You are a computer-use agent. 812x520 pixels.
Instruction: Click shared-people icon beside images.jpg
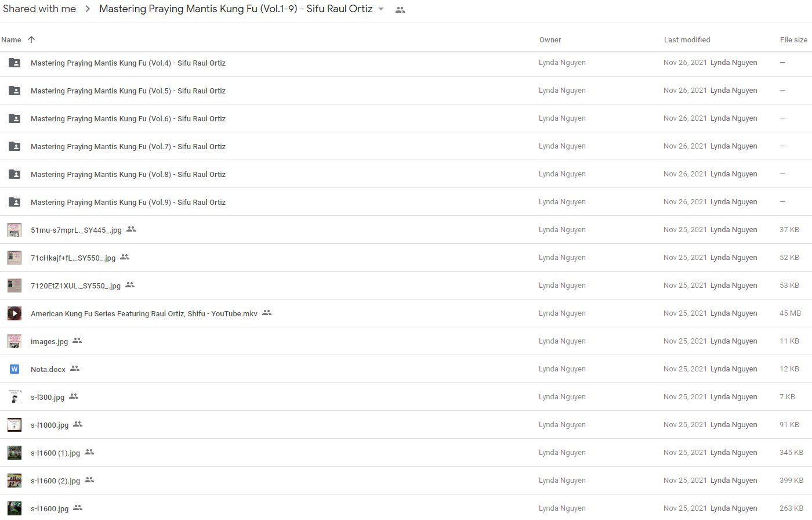coord(77,341)
